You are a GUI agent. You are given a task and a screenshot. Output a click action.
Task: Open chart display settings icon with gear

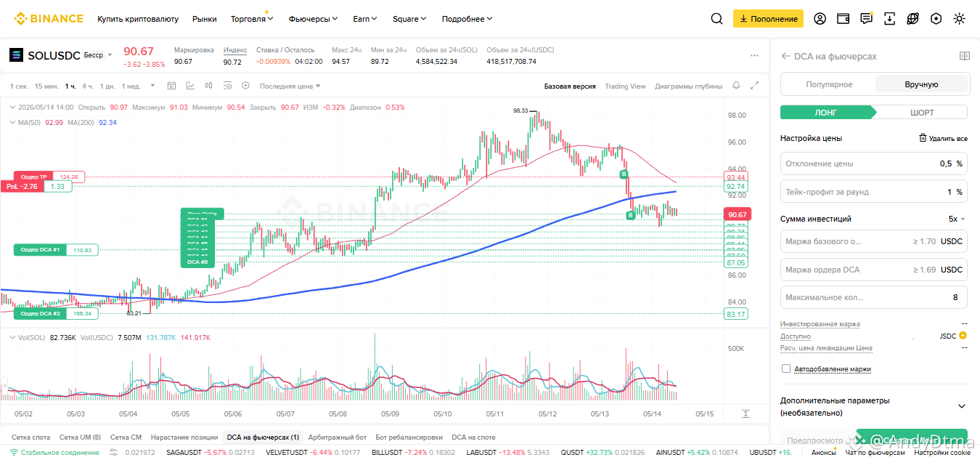[228, 86]
